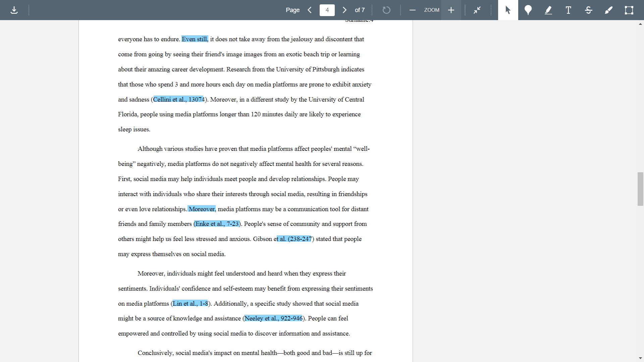Image resolution: width=644 pixels, height=362 pixels.
Task: Go to the next page arrow
Action: (344, 10)
